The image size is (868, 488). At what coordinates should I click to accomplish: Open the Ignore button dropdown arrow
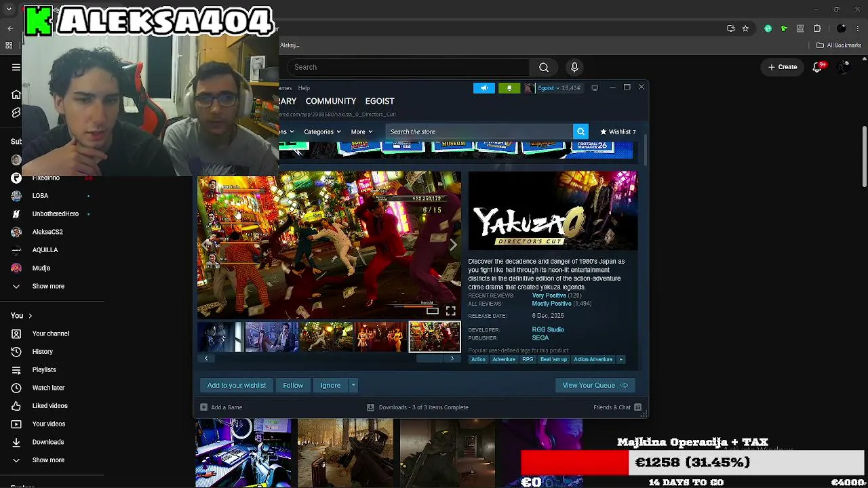353,386
